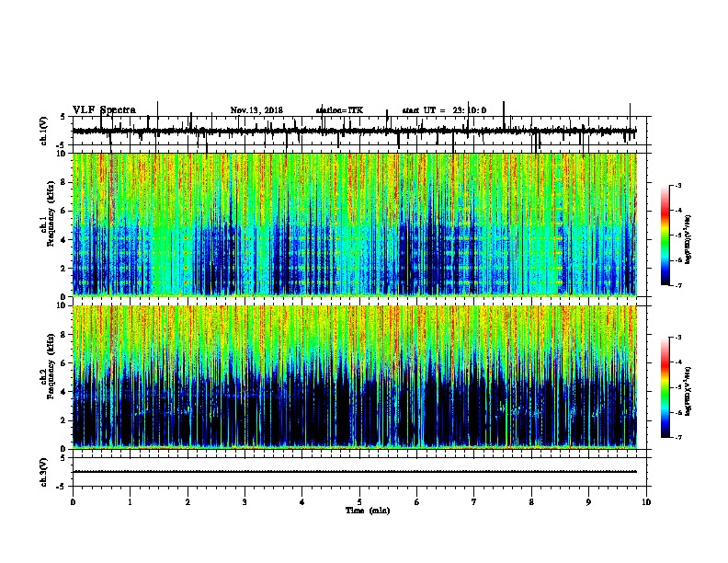Screen dimensions: 728x563
Task: Click the "5" tick on ch.1(V) axis
Action: tap(64, 117)
